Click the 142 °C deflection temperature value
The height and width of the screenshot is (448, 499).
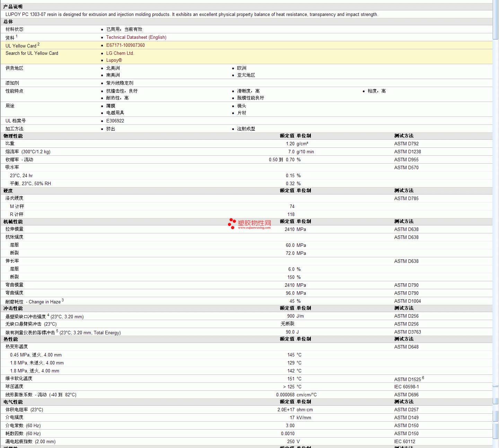tap(294, 371)
